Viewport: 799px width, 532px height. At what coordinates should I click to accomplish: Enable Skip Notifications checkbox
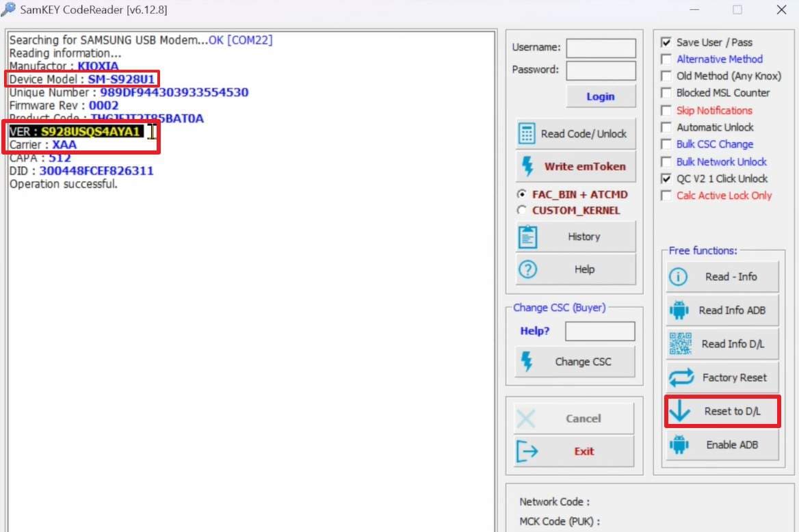pyautogui.click(x=666, y=111)
